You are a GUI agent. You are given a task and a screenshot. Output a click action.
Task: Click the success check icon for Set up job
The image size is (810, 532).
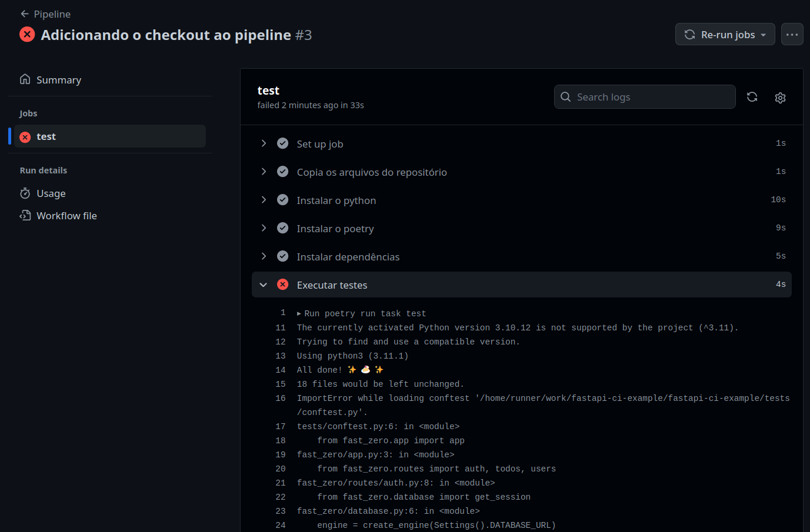[x=283, y=143]
